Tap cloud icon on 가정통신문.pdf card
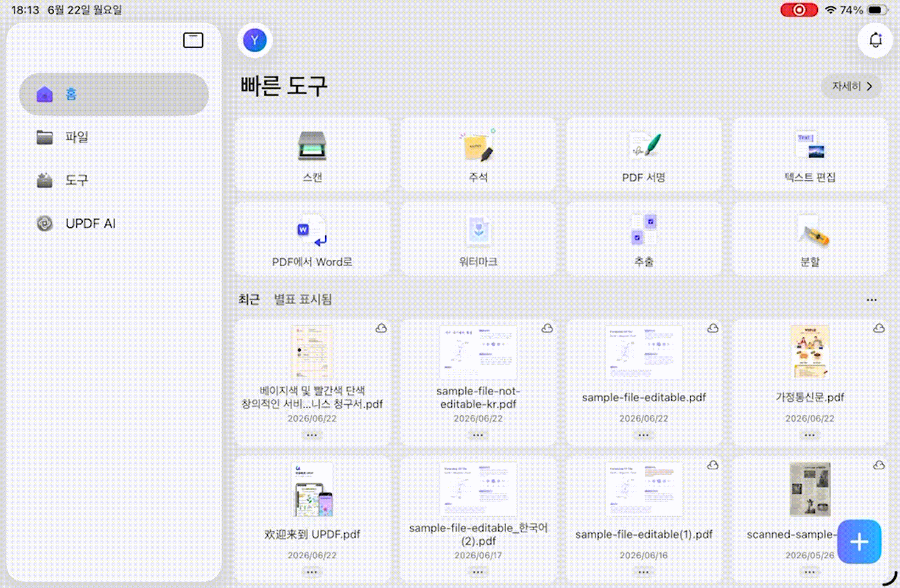 click(879, 328)
